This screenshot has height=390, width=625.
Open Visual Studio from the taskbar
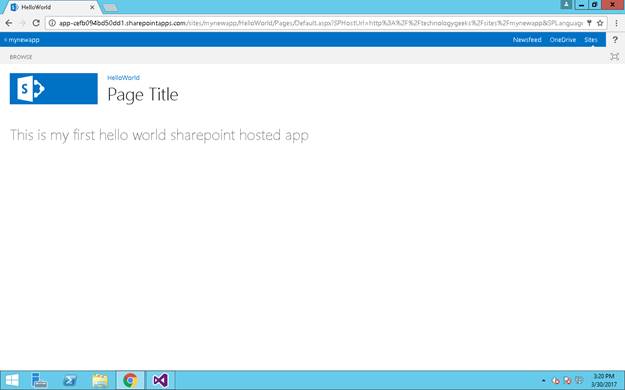coord(160,380)
